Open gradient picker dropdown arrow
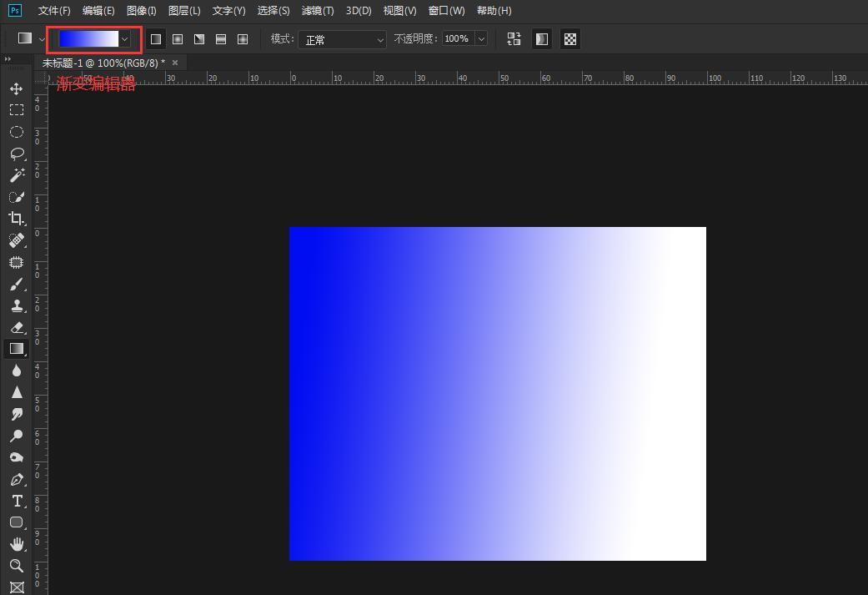 click(x=124, y=38)
